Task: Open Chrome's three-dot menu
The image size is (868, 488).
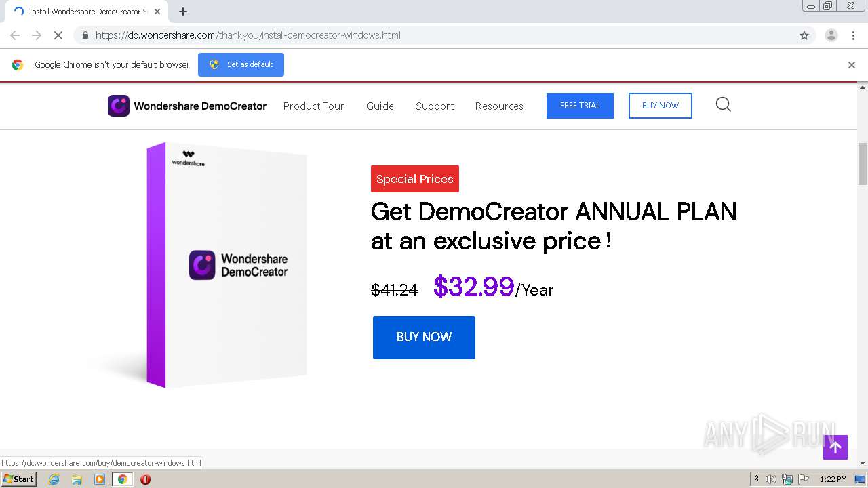Action: (854, 35)
